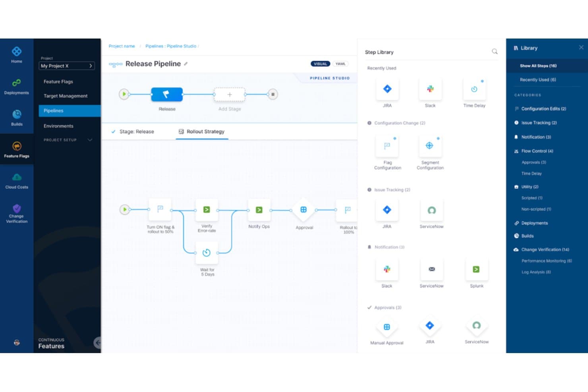Switch the pipeline view to VISUAL
The image size is (588, 392).
coord(320,64)
